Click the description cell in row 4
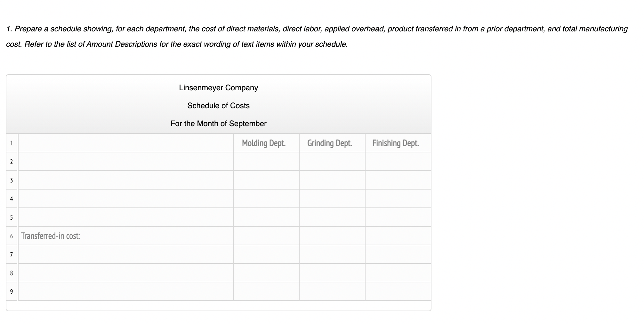This screenshot has height=324, width=644. [125, 199]
